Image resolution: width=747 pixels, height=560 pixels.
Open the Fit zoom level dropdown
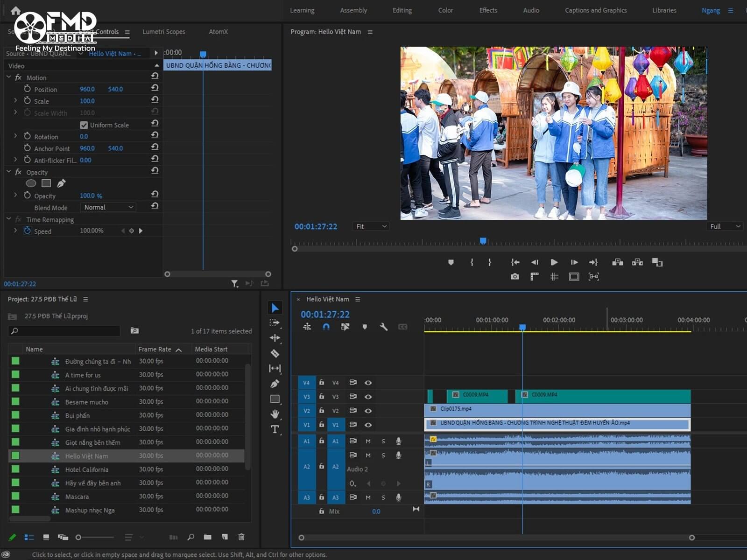click(x=371, y=226)
